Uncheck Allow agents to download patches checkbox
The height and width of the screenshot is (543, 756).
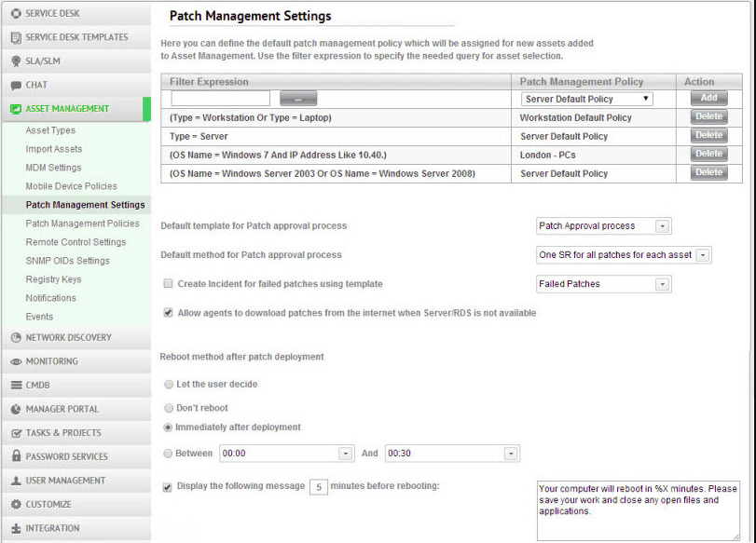pos(168,313)
